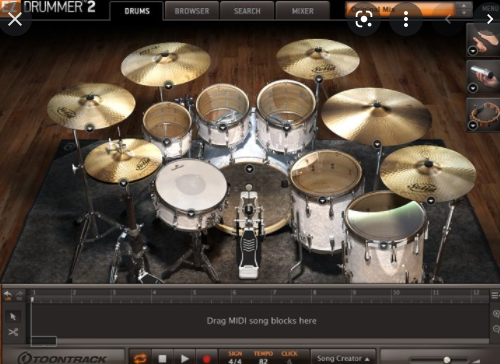Open the Original Mix preset dropdown
The image size is (500, 364).
coord(400,9)
